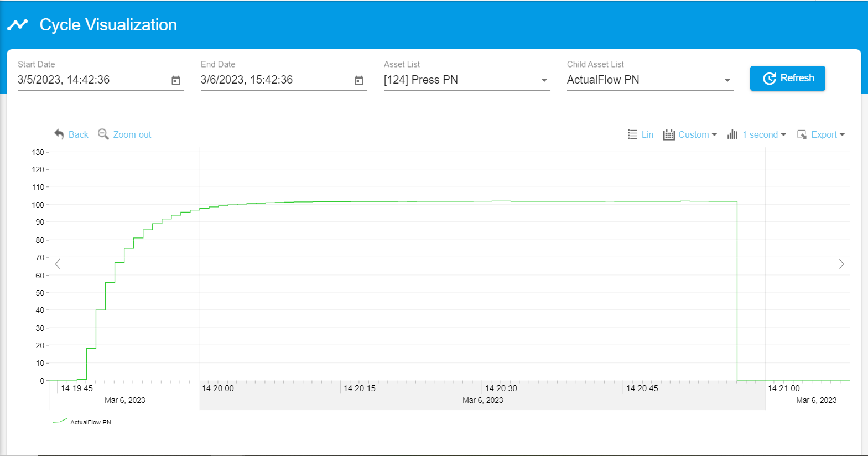Click the Cycle Visualization chart logo icon
This screenshot has width=868, height=456.
point(17,25)
